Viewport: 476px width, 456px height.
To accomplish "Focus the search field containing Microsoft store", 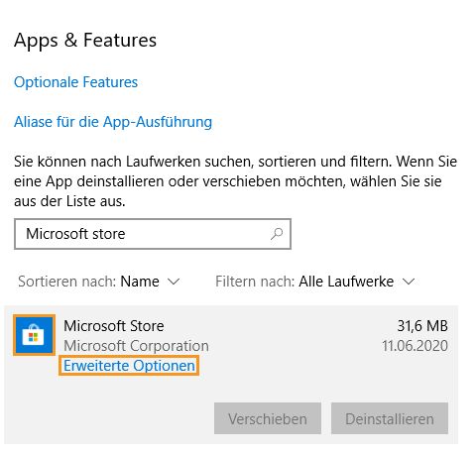I will [x=153, y=234].
